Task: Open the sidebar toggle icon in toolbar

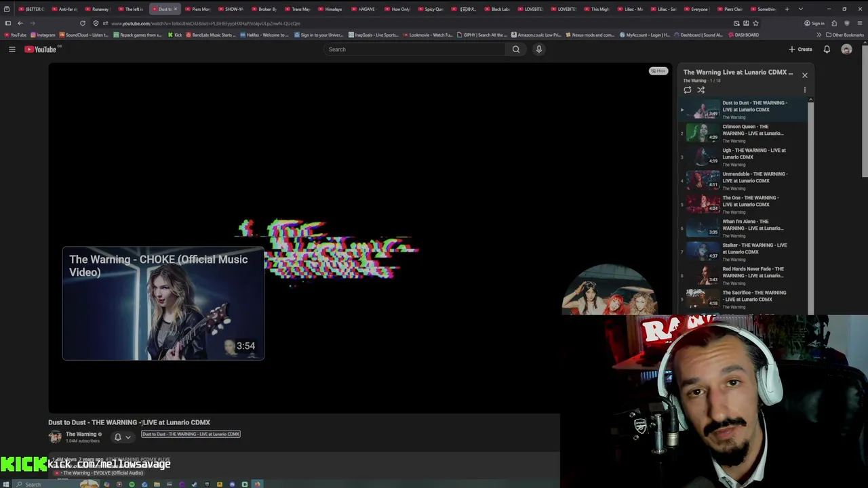Action: click(x=7, y=23)
